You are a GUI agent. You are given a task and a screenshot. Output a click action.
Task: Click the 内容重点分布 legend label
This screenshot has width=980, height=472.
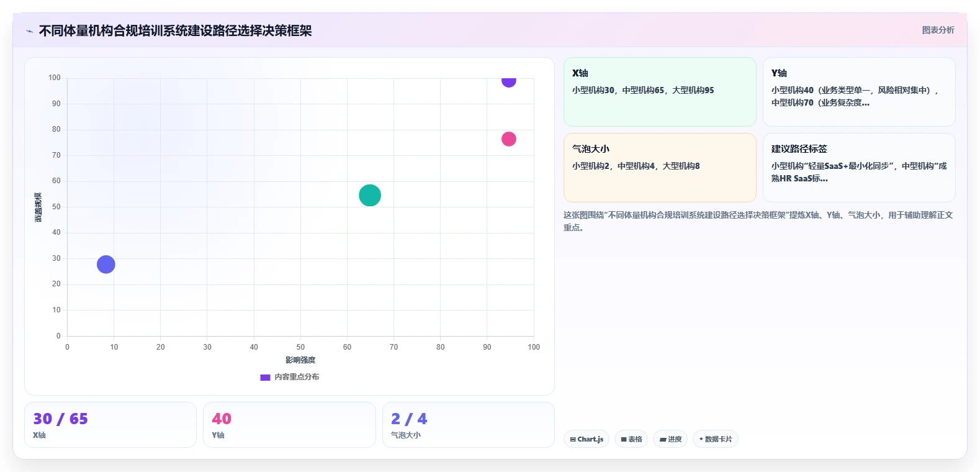(x=297, y=377)
